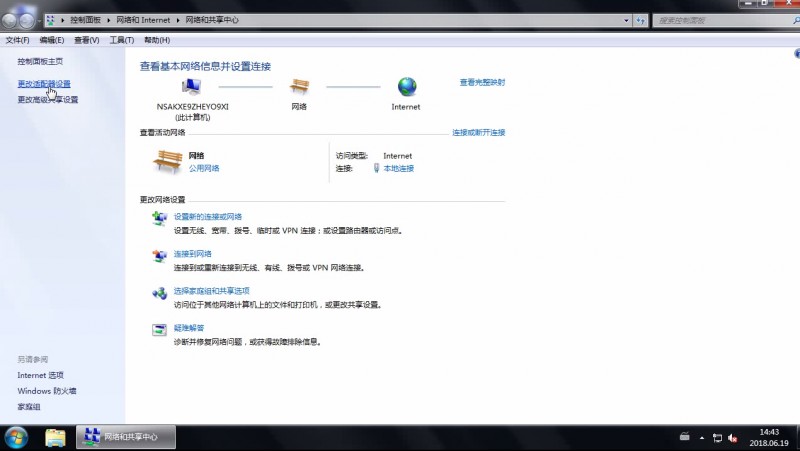The image size is (800, 451).
Task: Click the computer name NSAKXE9ZHEYO9XI
Action: pyautogui.click(x=192, y=107)
